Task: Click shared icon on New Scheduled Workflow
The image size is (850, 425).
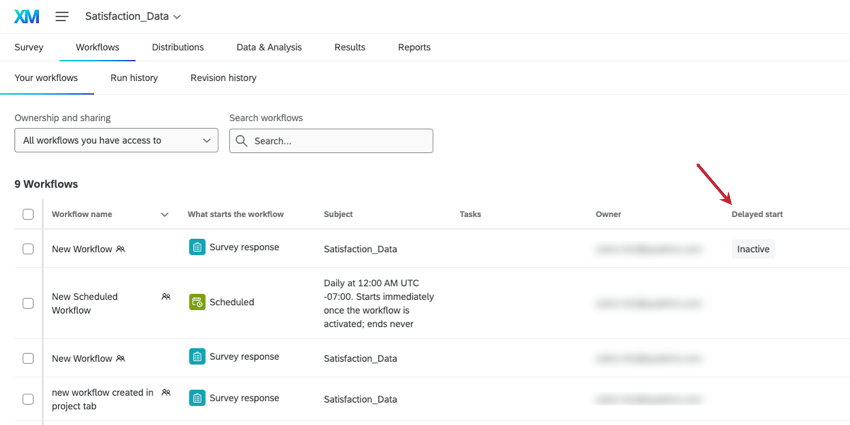Action: [x=166, y=297]
